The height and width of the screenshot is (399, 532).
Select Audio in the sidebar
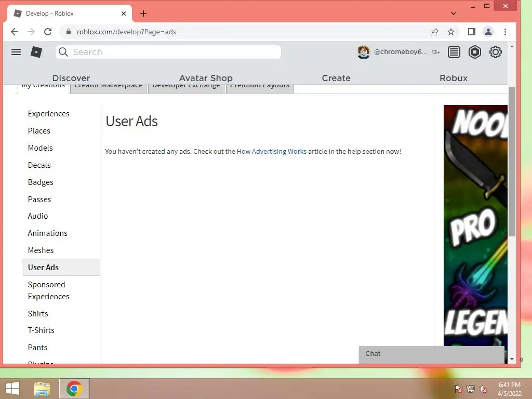(37, 216)
